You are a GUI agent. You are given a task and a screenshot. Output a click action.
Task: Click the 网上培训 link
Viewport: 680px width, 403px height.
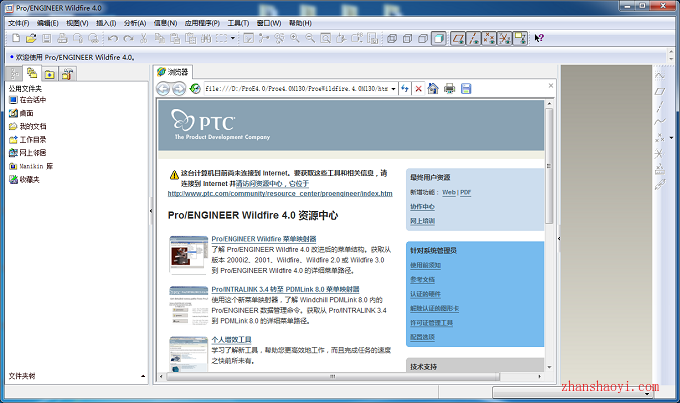coord(422,221)
